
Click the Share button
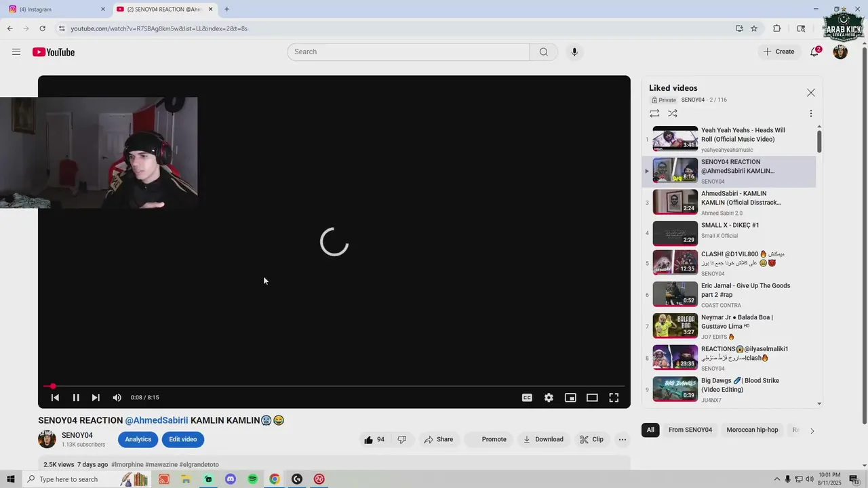point(439,439)
